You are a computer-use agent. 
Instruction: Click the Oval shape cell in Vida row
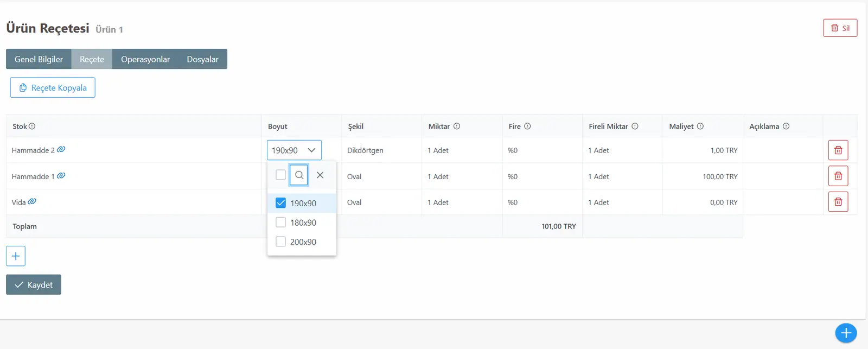coord(381,202)
